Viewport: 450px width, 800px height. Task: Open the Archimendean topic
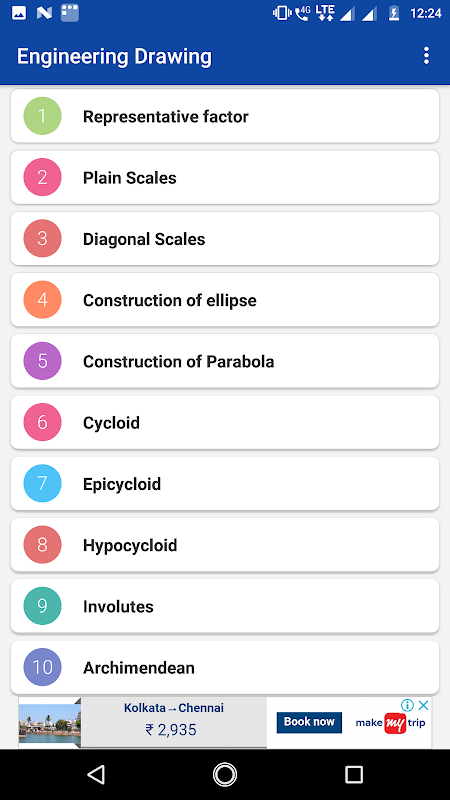tap(225, 667)
